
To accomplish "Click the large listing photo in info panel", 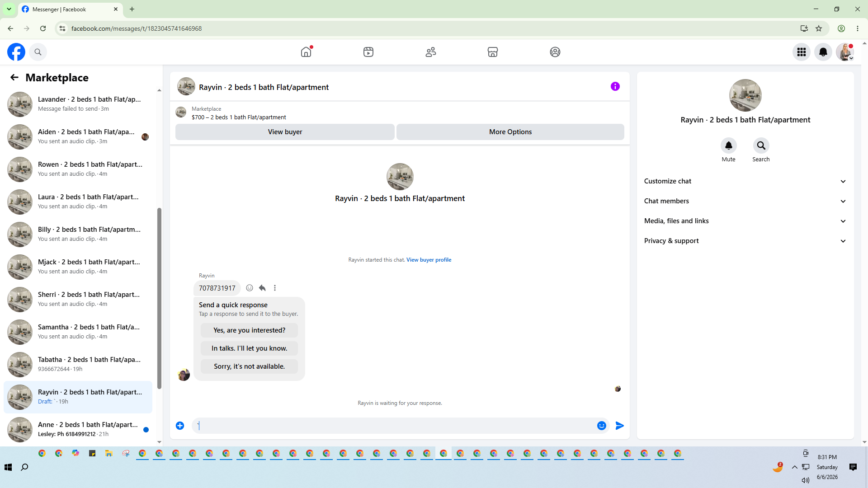I will click(x=745, y=95).
